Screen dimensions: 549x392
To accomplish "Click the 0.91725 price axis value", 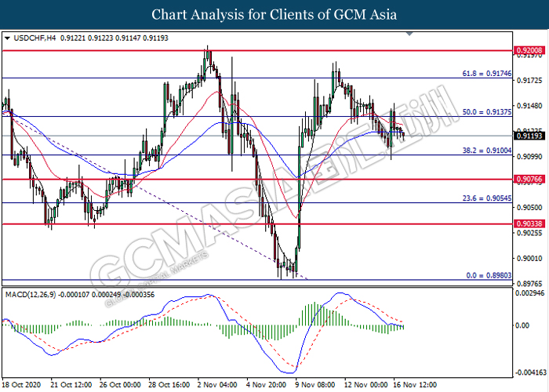I will click(x=529, y=81).
